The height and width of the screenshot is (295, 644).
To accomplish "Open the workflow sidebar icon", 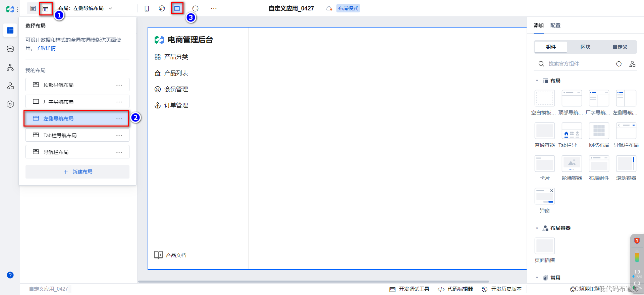I will click(10, 67).
